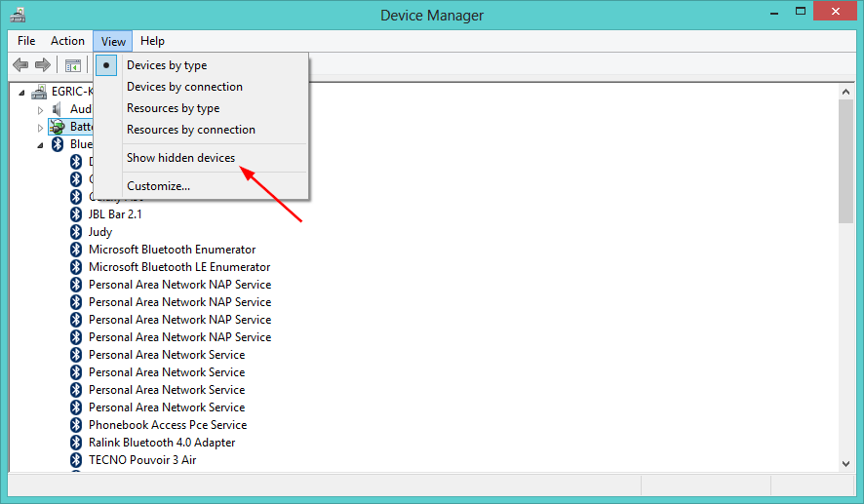This screenshot has width=864, height=504.
Task: Click the scrollbar up arrow
Action: pyautogui.click(x=845, y=92)
